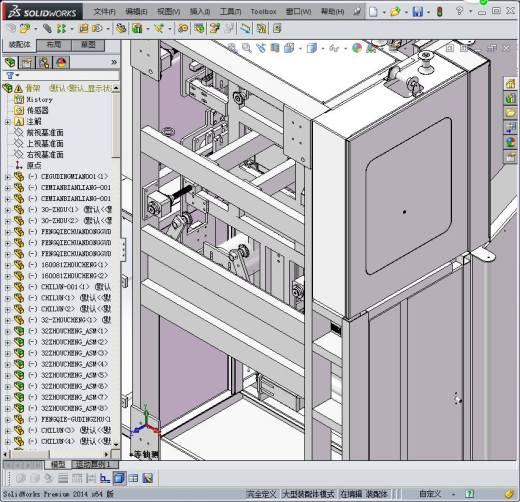Image resolution: width=520 pixels, height=502 pixels.
Task: Select the 160081ZHOUCHENG<2> component
Action: (x=74, y=276)
